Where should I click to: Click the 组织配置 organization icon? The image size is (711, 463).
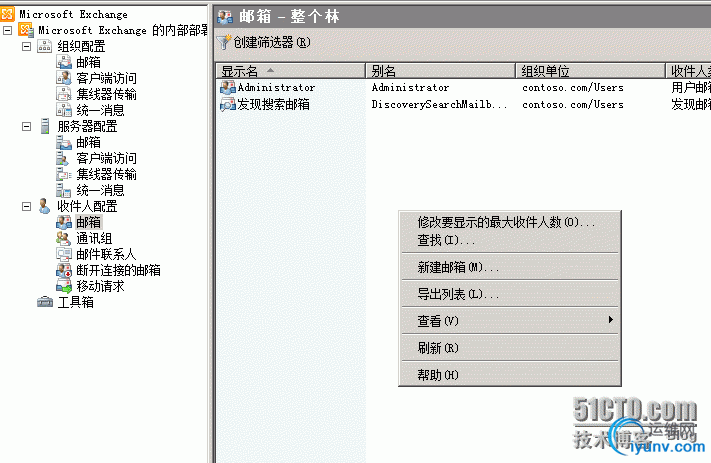point(44,46)
